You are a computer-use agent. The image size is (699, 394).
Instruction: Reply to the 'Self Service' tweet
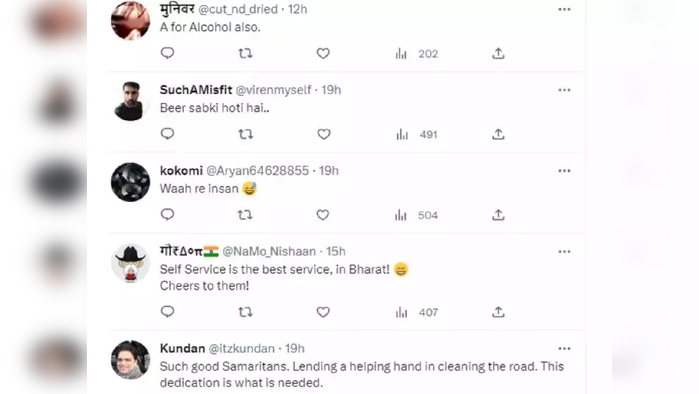(167, 312)
